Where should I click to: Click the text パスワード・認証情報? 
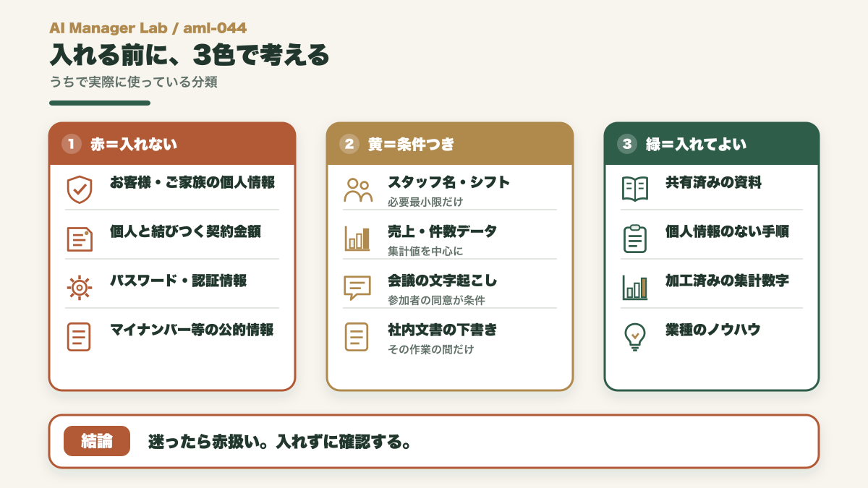click(x=178, y=281)
